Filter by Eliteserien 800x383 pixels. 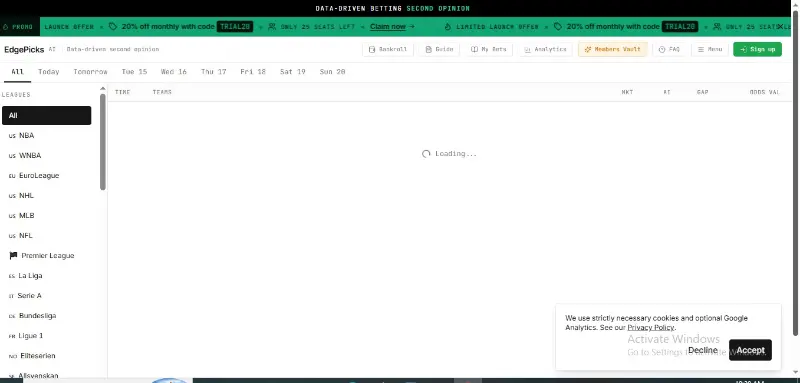pos(46,355)
